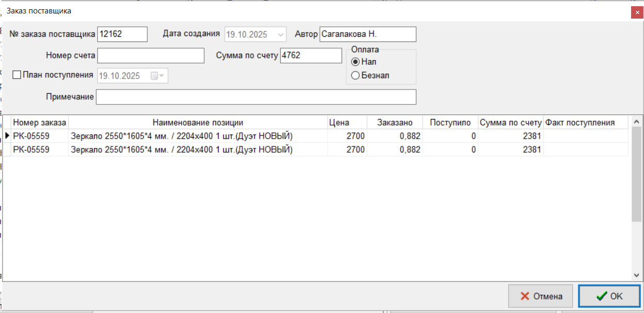Focus the Номер счета input field
The width and height of the screenshot is (644, 313).
pos(151,55)
